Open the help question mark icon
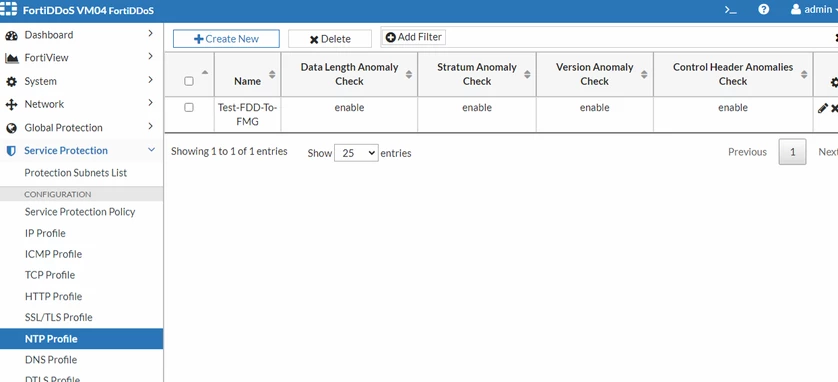This screenshot has height=382, width=838. (764, 10)
